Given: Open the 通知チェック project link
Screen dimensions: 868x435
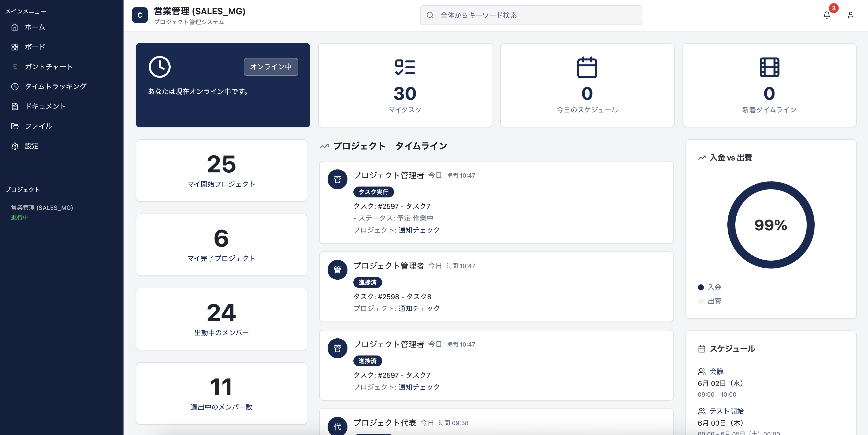Looking at the screenshot, I should 419,230.
